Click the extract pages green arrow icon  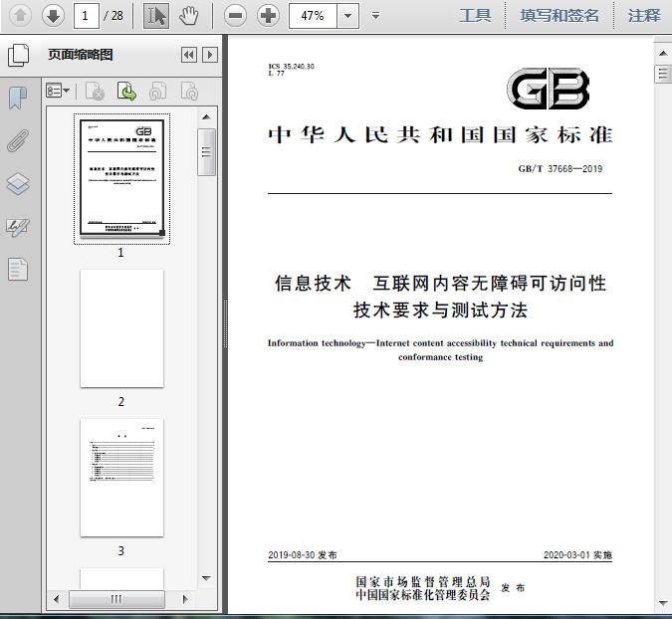126,91
